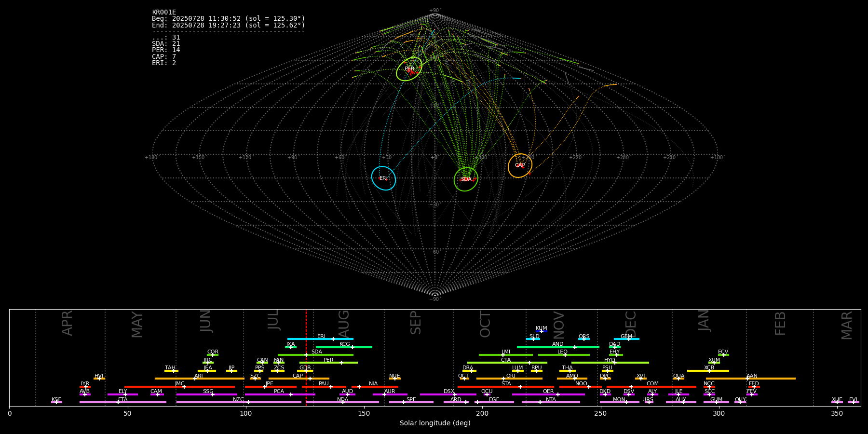This screenshot has width=868, height=434.
Task: Click the KCG shower bar in timeline
Action: pyautogui.click(x=344, y=347)
